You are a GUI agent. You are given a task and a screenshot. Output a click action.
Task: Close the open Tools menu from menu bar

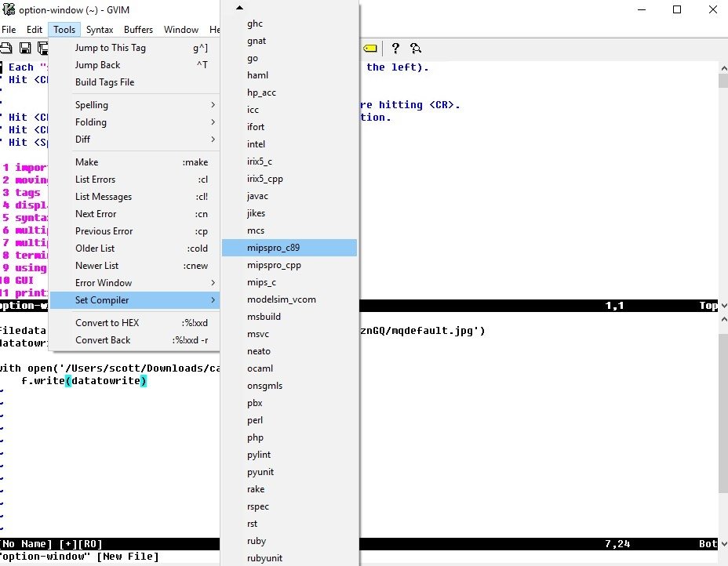click(x=64, y=29)
